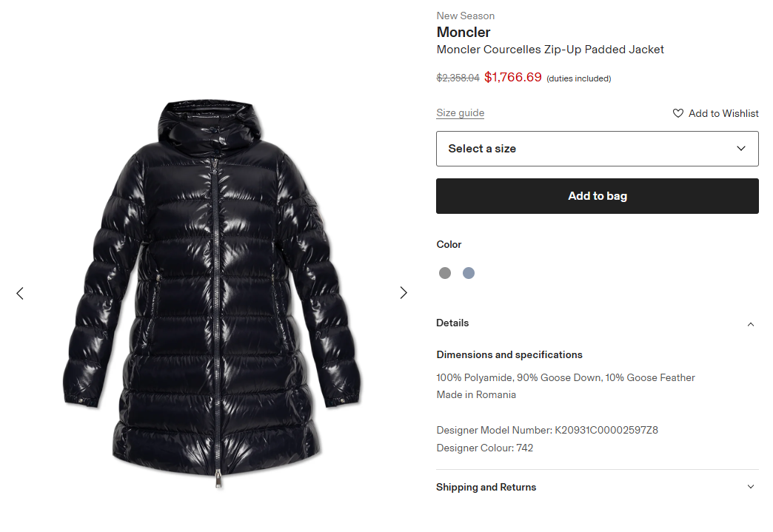The image size is (773, 532).
Task: Open the Size guide link
Action: coord(460,113)
